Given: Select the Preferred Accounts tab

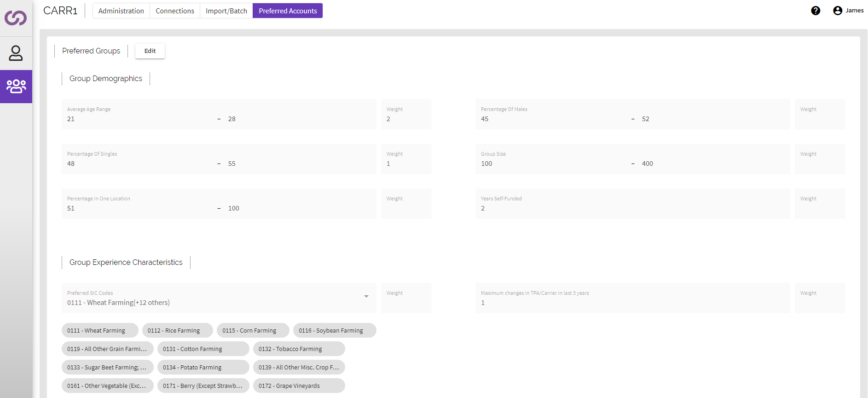Looking at the screenshot, I should point(288,11).
